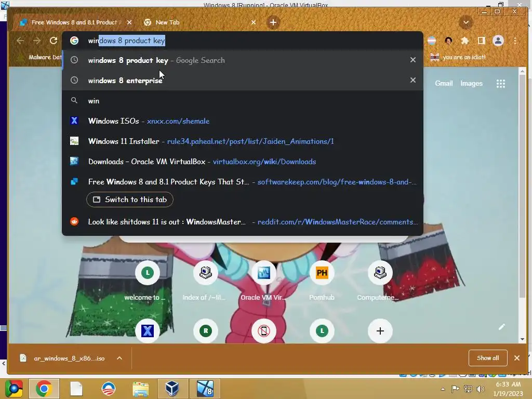Expand the tab search chevron
Viewport: 532px width, 399px height.
(x=466, y=23)
